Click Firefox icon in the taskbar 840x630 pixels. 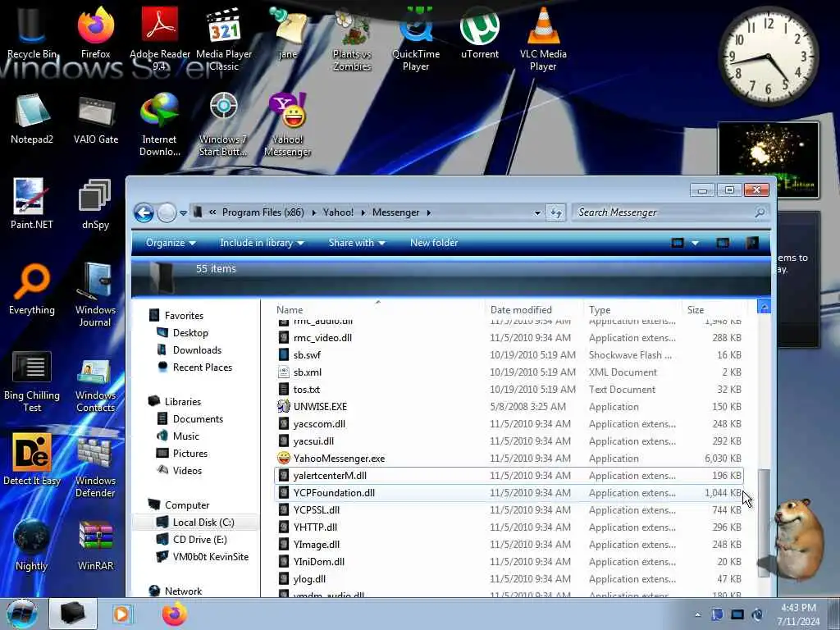click(174, 614)
